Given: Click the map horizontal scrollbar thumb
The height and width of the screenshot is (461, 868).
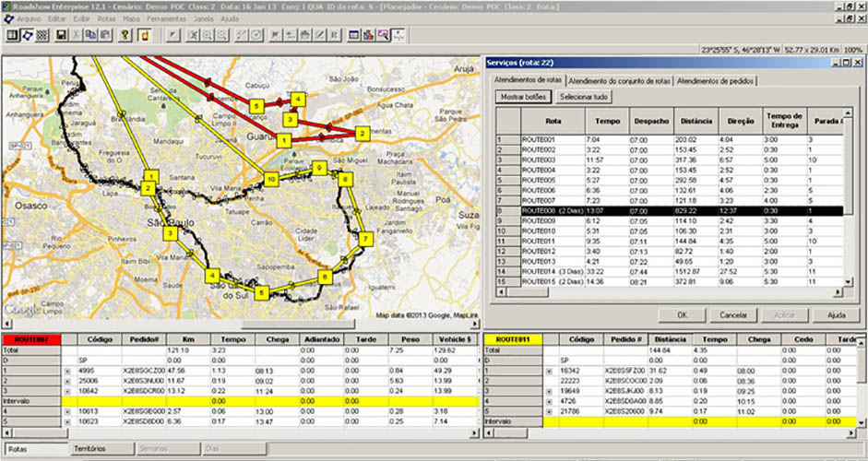Looking at the screenshot, I should (x=297, y=325).
